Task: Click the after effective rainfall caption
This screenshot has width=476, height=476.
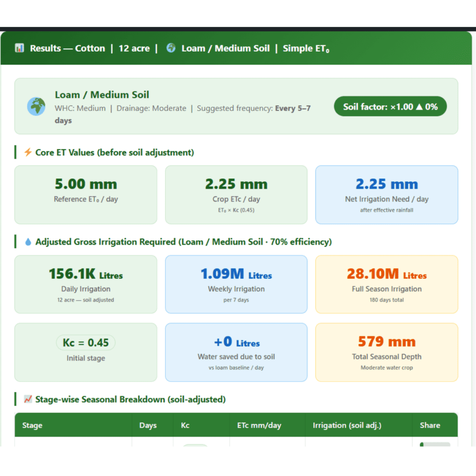Action: click(x=387, y=210)
